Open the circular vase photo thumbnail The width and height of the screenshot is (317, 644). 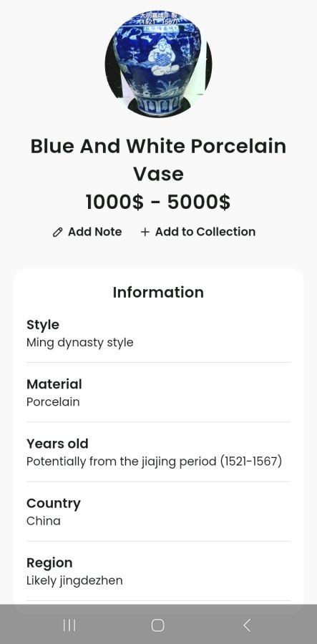[159, 64]
